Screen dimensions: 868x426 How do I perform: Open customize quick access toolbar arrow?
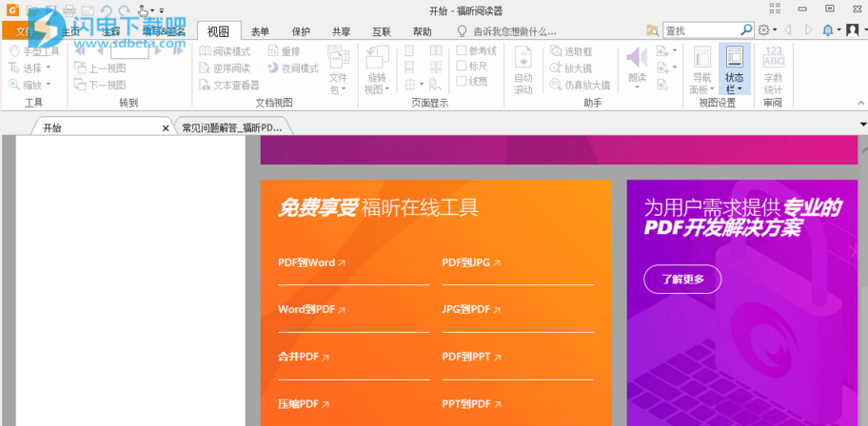click(x=161, y=10)
